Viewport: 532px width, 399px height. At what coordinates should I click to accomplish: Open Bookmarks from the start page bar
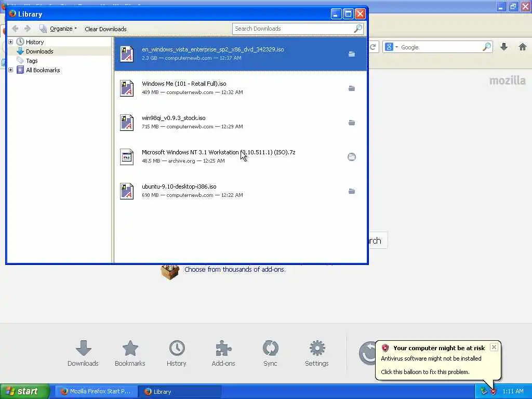coord(130,353)
